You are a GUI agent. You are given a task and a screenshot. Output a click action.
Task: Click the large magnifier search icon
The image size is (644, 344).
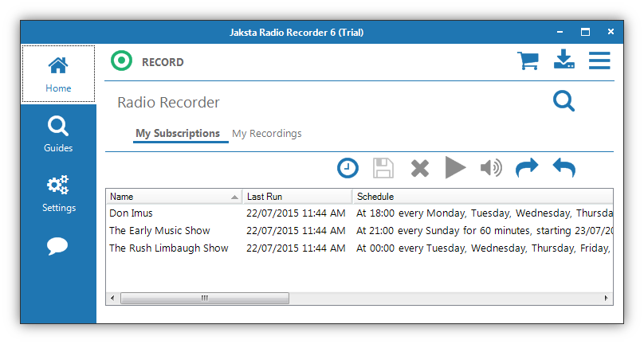pos(563,101)
